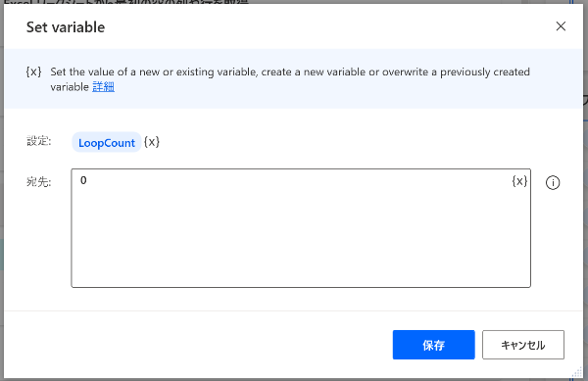Click the 宛先: label

click(38, 182)
